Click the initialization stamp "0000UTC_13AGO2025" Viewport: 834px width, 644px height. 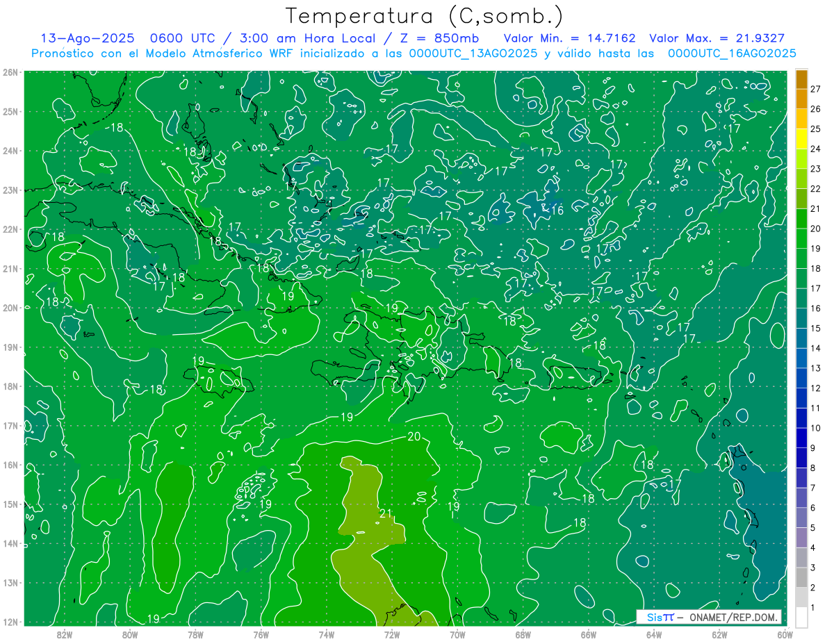[473, 53]
